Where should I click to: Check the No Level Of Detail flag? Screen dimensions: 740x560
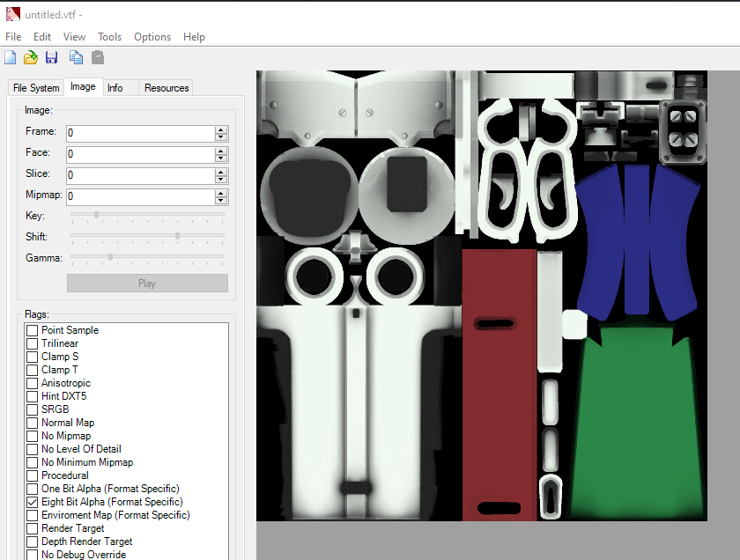(32, 449)
